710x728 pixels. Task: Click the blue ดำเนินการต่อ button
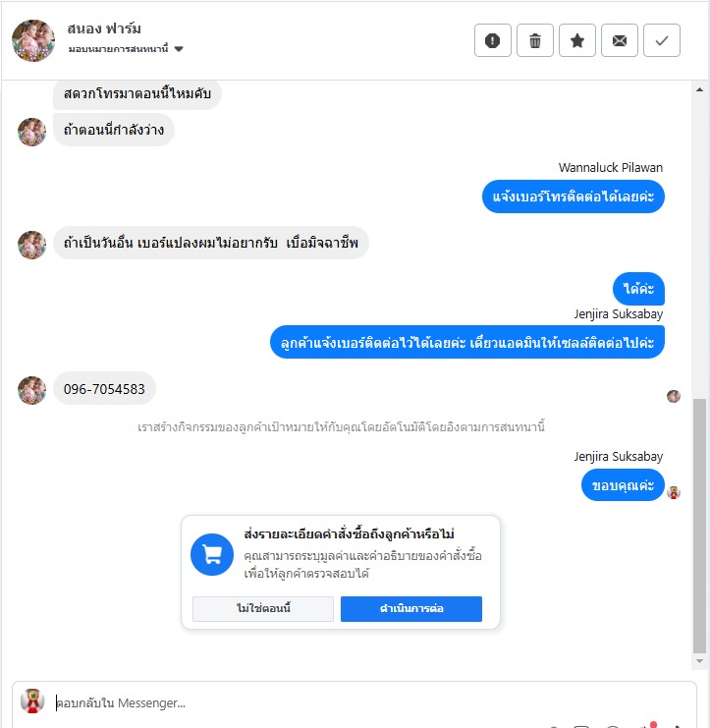[411, 609]
